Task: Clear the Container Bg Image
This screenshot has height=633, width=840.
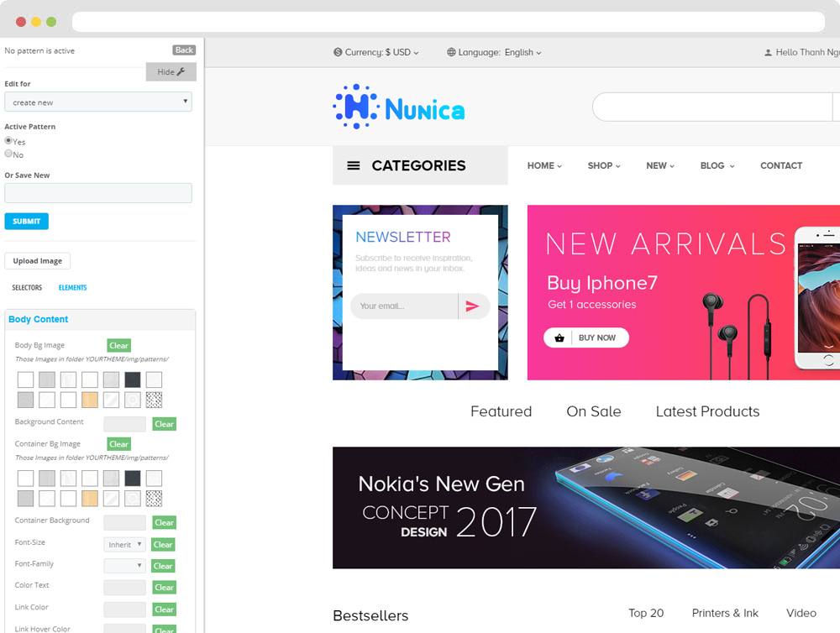Action: tap(119, 444)
